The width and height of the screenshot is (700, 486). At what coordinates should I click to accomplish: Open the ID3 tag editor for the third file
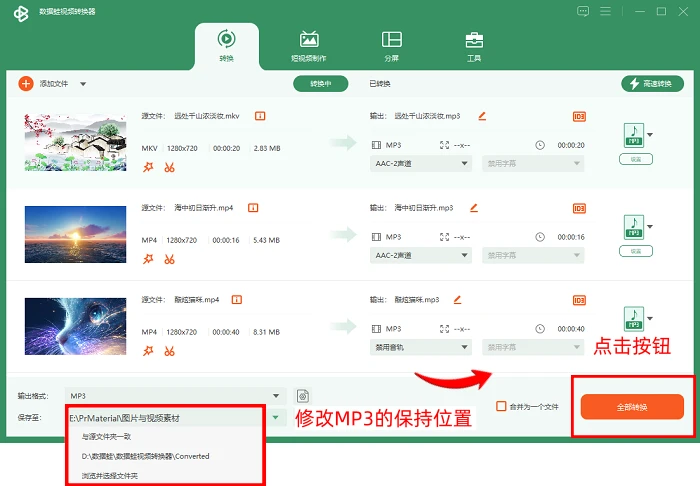pos(579,300)
